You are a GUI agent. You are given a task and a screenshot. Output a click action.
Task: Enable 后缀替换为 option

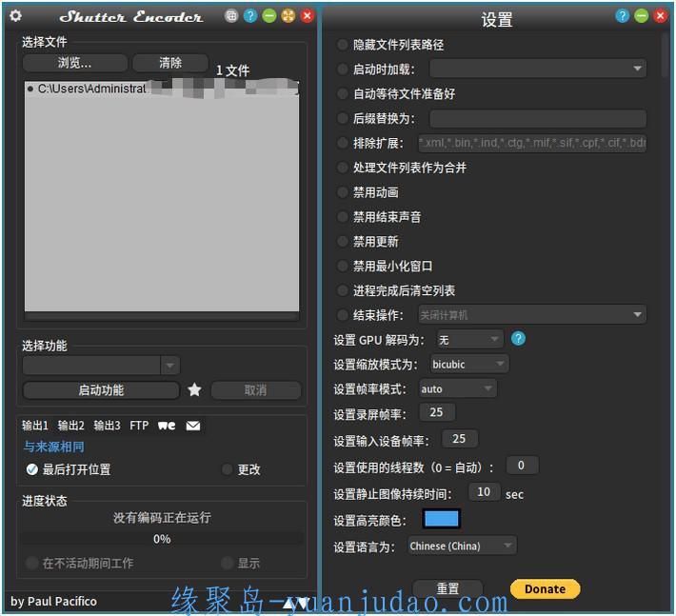[343, 118]
